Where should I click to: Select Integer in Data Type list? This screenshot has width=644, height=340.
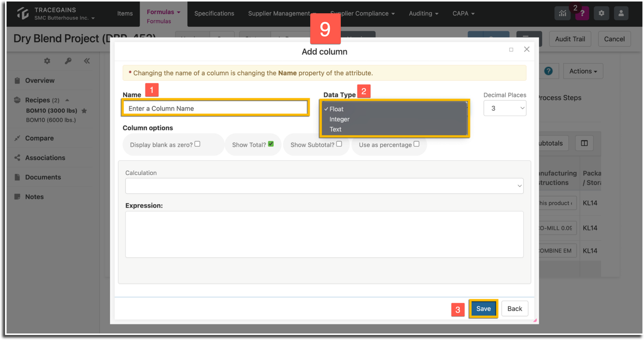(339, 119)
